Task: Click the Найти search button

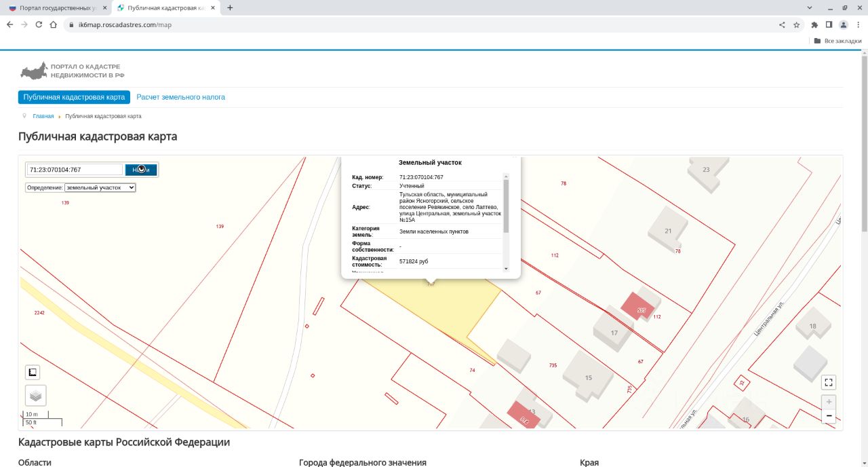Action: coord(141,170)
